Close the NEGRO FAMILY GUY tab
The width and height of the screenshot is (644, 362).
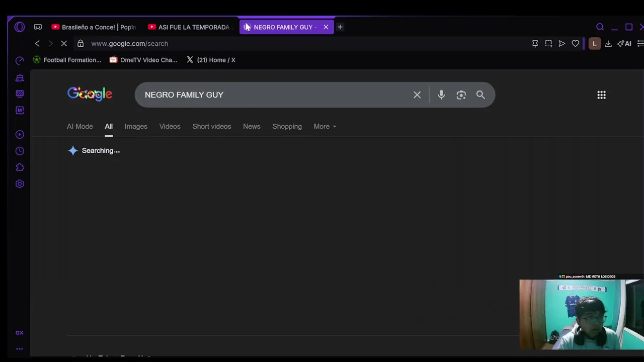[x=326, y=27]
